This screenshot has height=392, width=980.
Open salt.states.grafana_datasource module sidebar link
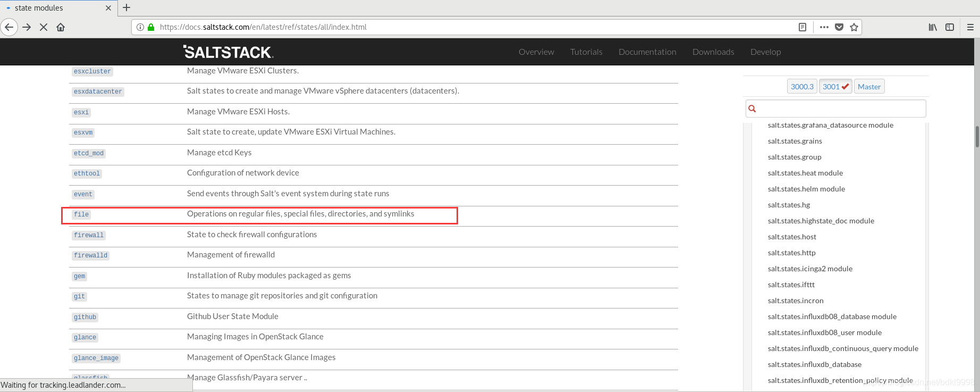click(x=830, y=126)
